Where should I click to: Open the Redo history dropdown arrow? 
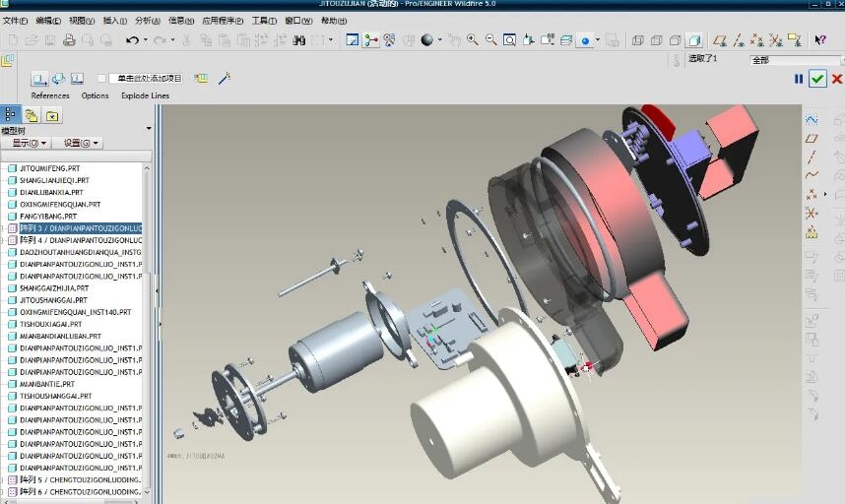tap(173, 39)
